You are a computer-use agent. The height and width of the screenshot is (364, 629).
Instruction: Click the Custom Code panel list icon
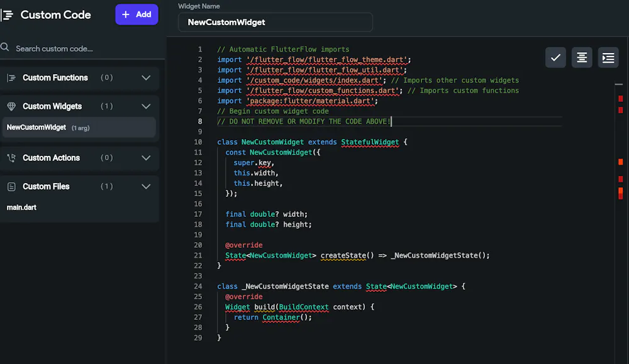point(7,15)
